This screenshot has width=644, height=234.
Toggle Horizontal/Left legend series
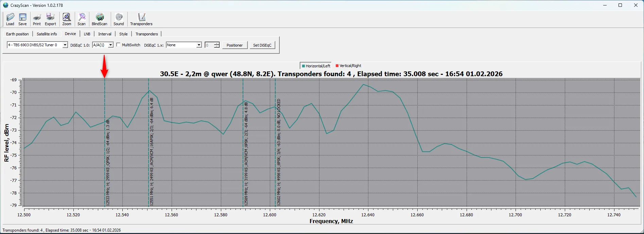(315, 66)
